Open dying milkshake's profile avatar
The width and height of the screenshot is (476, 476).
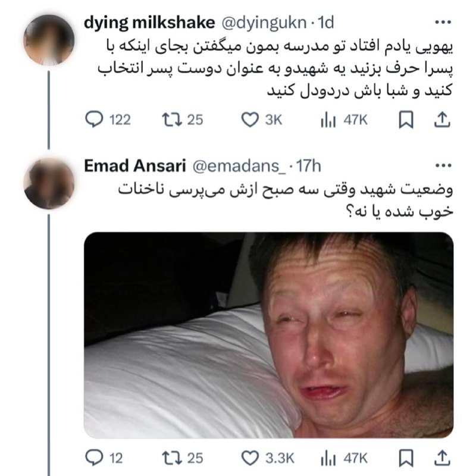[49, 40]
